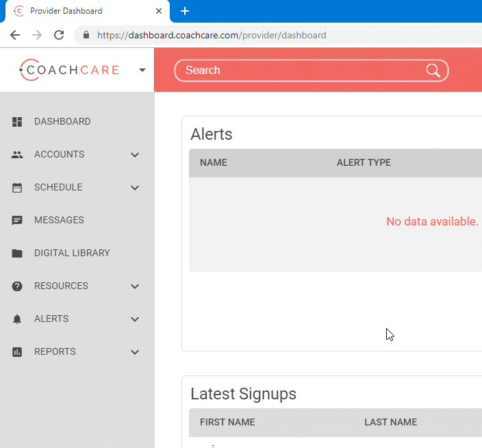
Task: Select Digital Library in the sidebar
Action: coord(72,253)
